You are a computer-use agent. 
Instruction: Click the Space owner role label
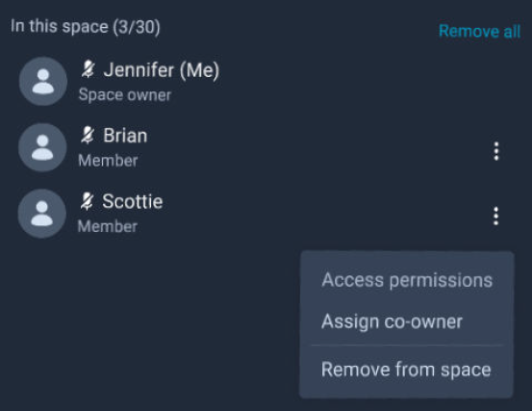pyautogui.click(x=125, y=95)
